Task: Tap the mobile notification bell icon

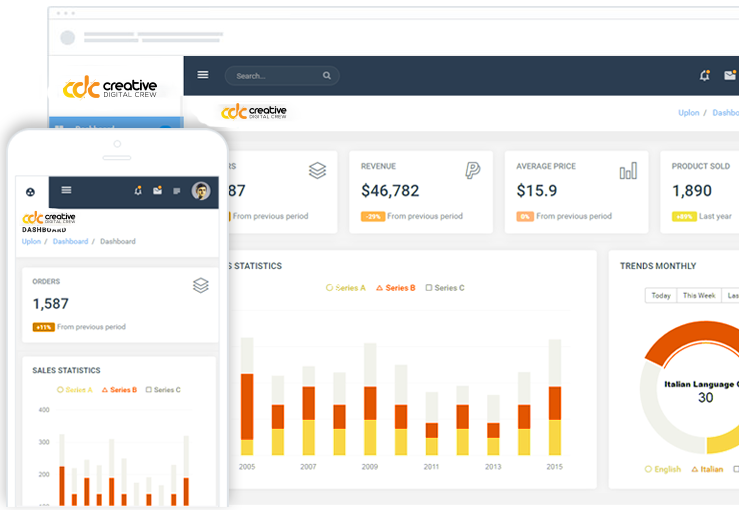Action: tap(138, 191)
